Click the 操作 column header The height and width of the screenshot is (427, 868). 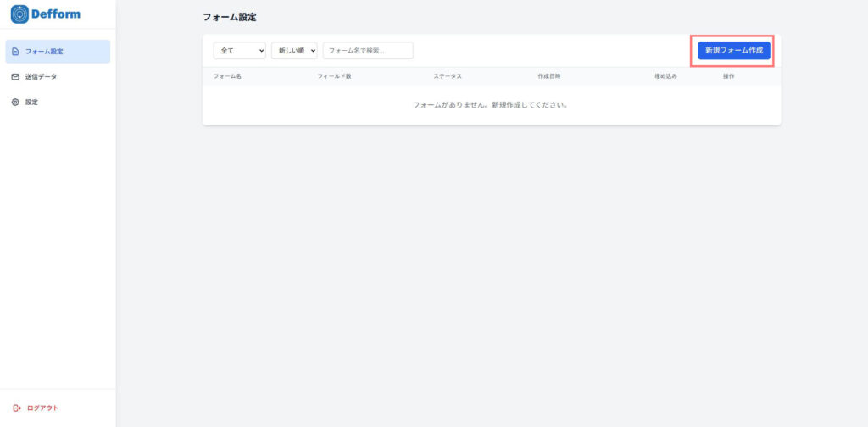point(728,76)
